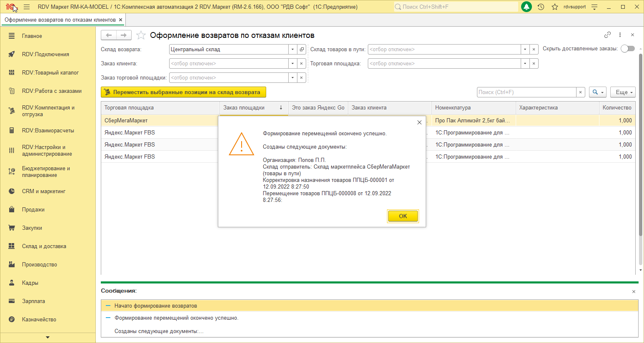The image size is (644, 343).
Task: Click Переместить выбранные позиции на склад возврата
Action: coord(183,92)
